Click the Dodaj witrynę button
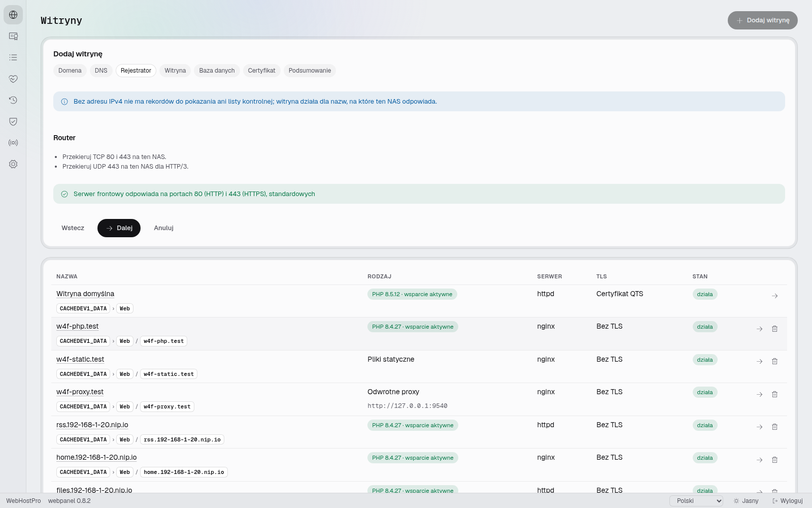812x508 pixels. pyautogui.click(x=762, y=20)
